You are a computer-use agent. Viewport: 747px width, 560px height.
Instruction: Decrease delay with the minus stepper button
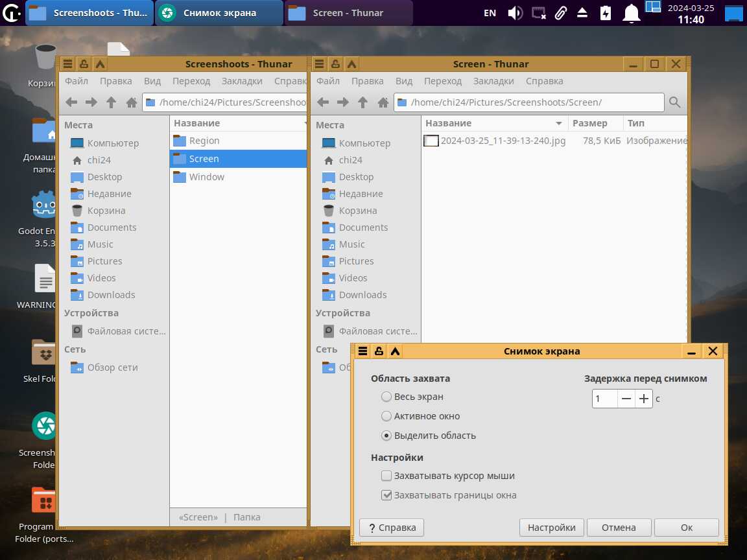tap(626, 399)
